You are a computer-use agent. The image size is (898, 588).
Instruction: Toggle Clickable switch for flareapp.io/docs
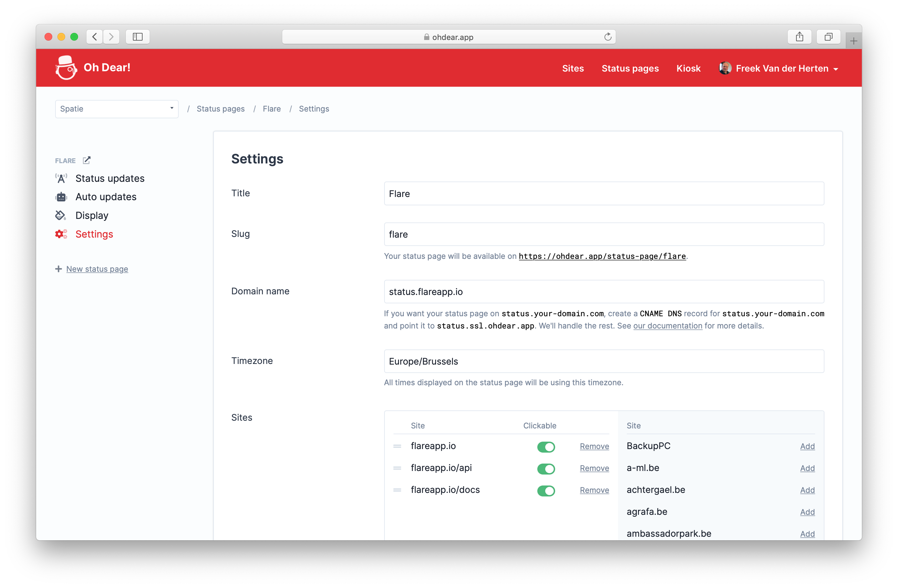[546, 491]
